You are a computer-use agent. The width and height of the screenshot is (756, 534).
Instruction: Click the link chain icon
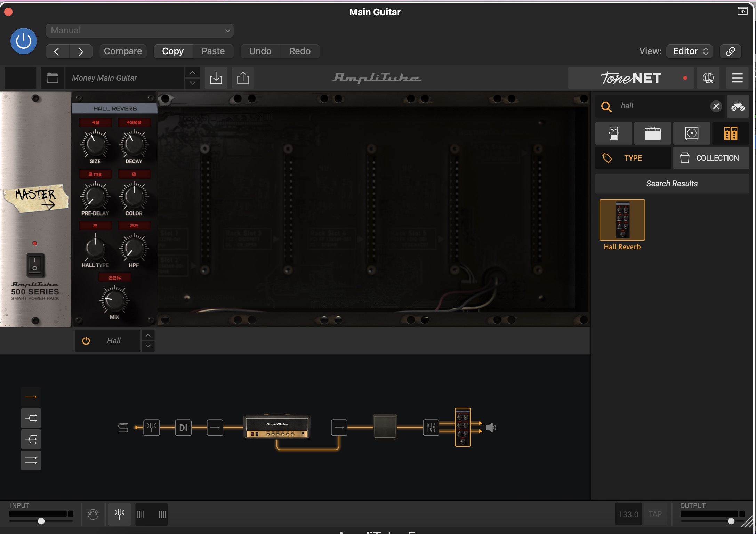click(730, 51)
